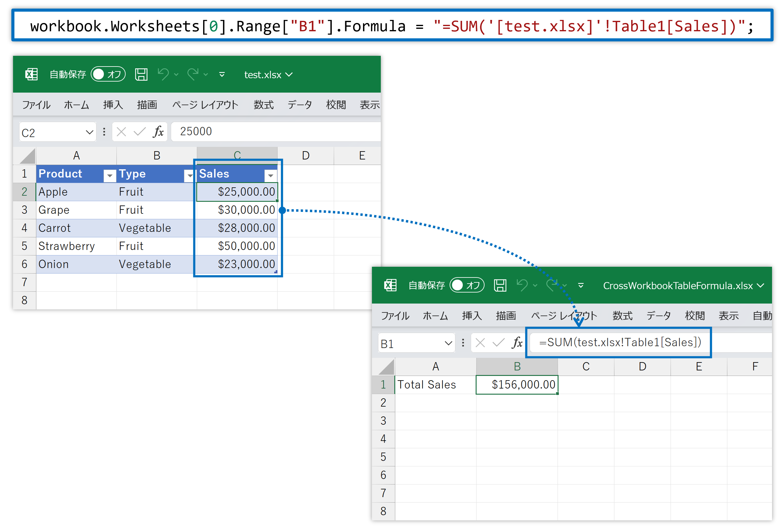The image size is (784, 532).
Task: Select the Apple cell
Action: tap(76, 192)
